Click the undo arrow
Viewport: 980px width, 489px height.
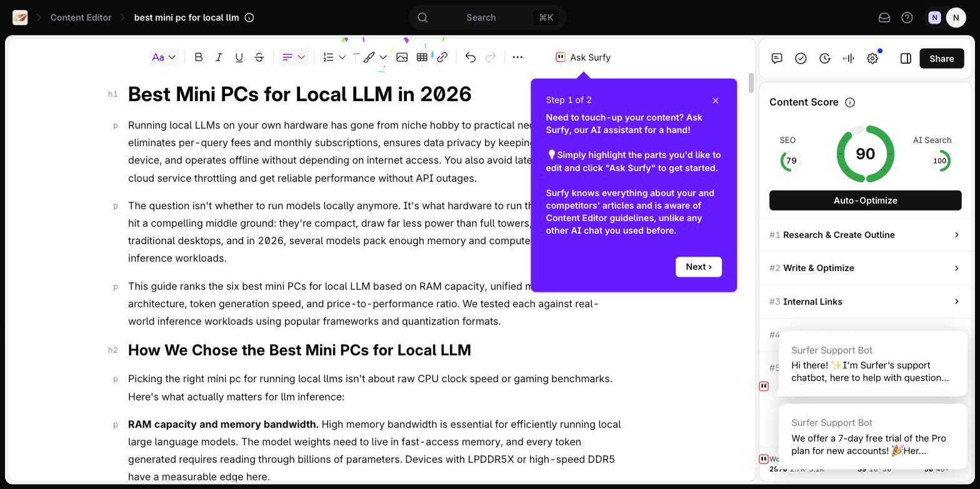[x=470, y=57]
